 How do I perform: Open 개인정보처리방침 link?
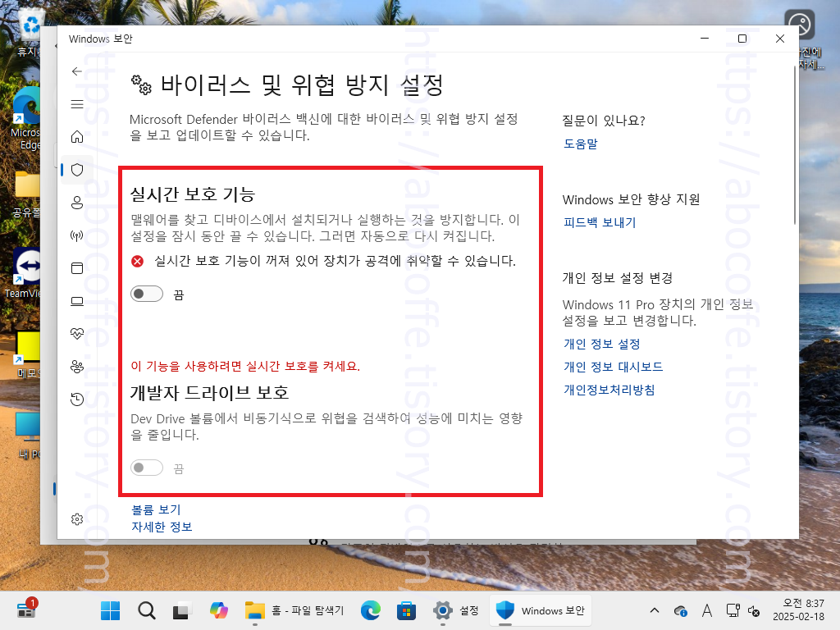click(609, 390)
